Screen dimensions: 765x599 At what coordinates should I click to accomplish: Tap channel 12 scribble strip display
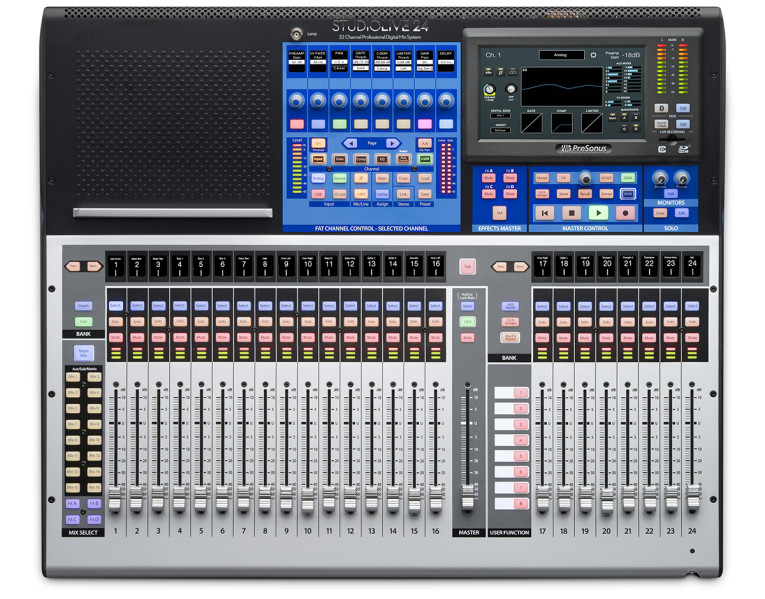350,266
